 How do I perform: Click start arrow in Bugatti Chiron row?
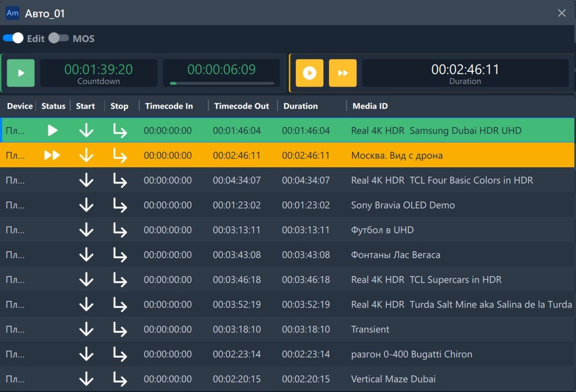point(86,354)
